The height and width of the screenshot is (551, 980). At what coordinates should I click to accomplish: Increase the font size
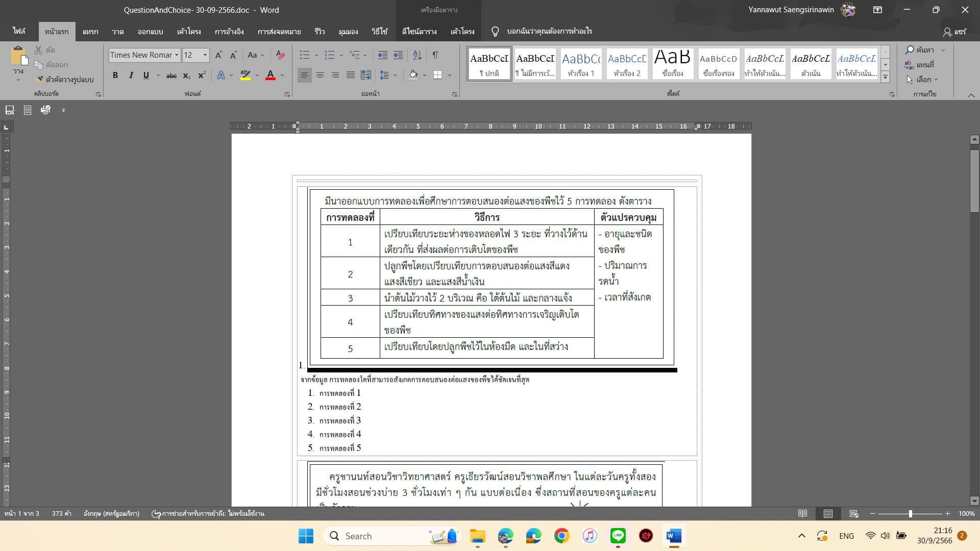click(219, 55)
